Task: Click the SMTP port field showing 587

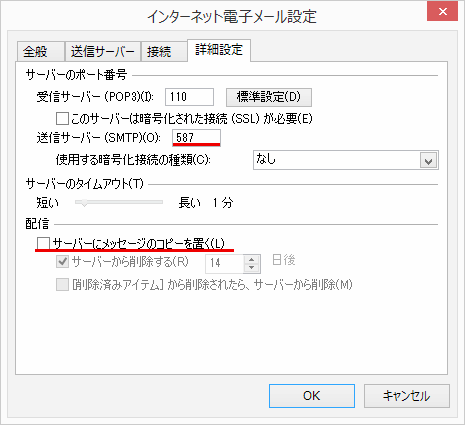Action: [x=196, y=137]
